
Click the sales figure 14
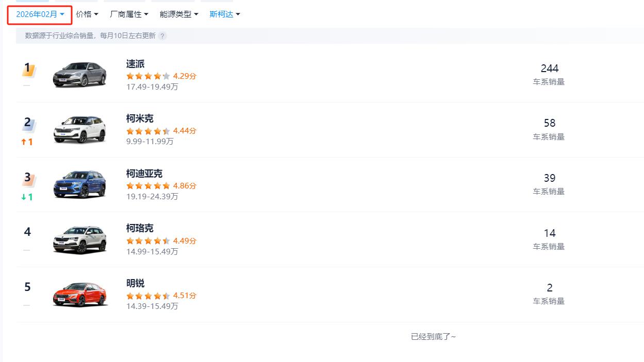point(550,233)
